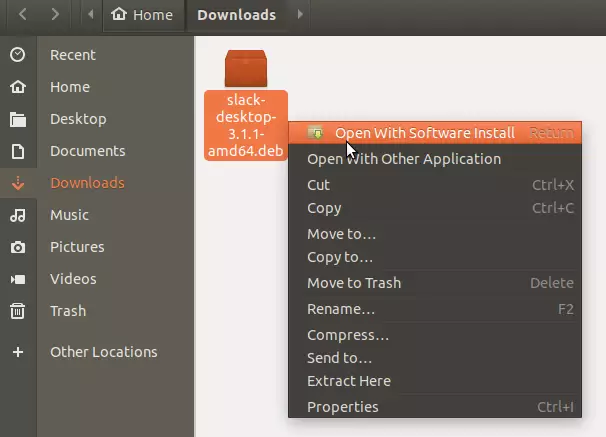Click the plus icon beside Other Locations

click(18, 352)
